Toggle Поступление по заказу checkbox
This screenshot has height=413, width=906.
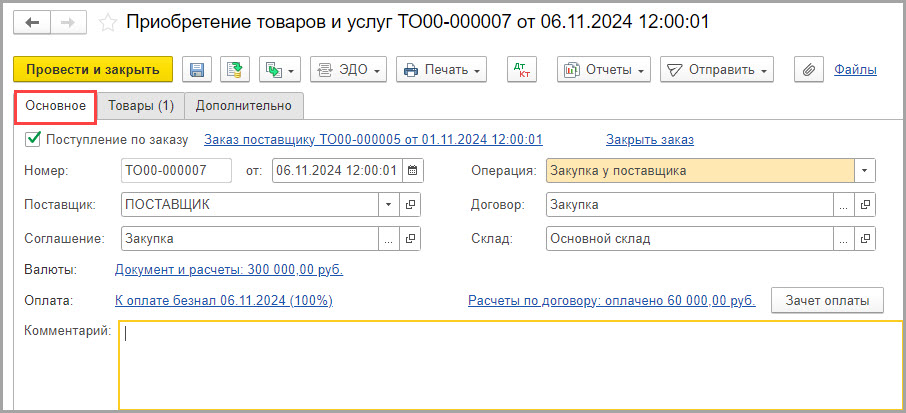click(33, 139)
